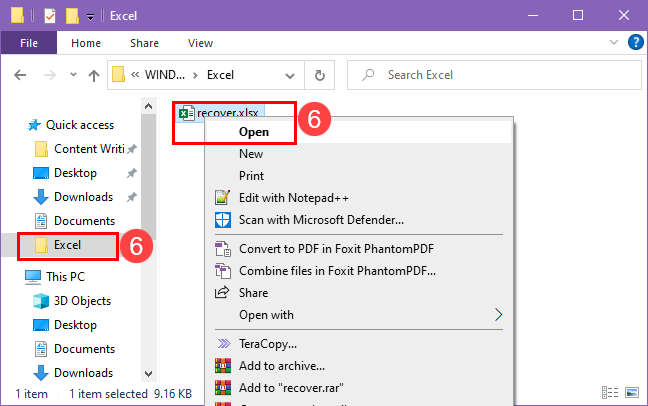
Task: Open the recent locations dropdown arrow
Action: (x=73, y=75)
